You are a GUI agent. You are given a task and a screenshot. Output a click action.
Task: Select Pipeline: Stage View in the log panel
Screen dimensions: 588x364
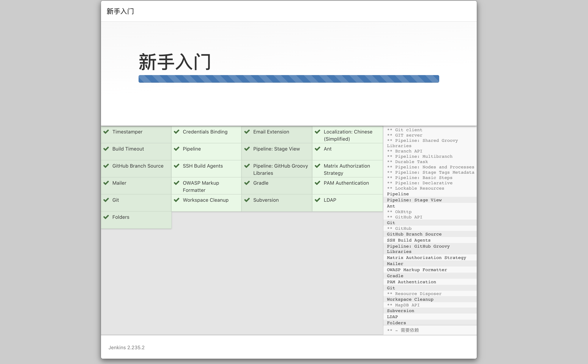click(414, 200)
